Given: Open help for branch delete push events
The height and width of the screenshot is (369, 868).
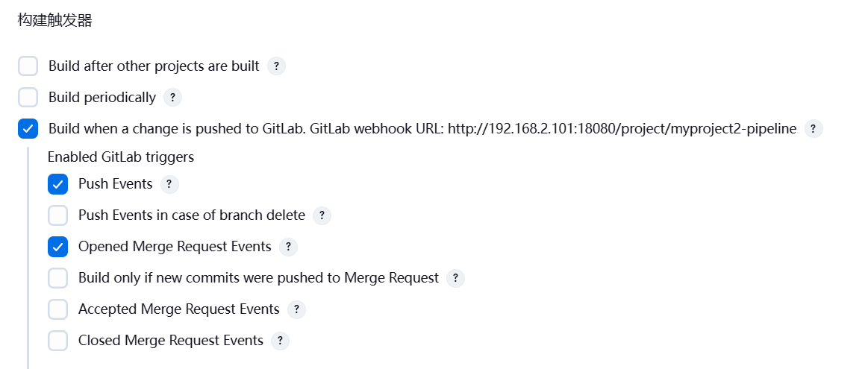Looking at the screenshot, I should point(322,215).
